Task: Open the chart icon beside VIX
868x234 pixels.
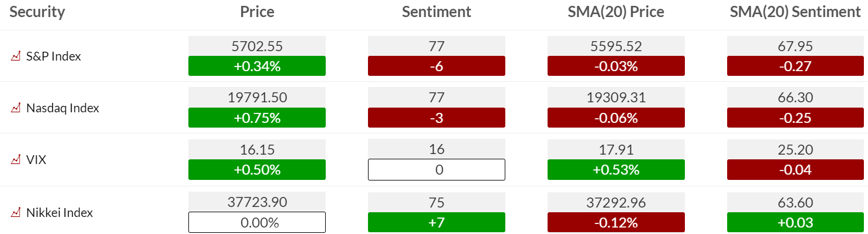Action: 15,159
